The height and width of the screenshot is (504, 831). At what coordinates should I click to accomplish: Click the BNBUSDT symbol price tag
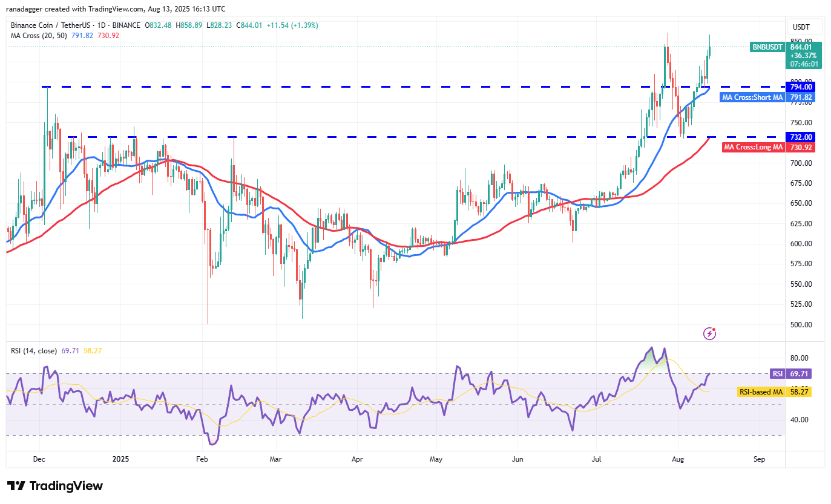[x=767, y=47]
